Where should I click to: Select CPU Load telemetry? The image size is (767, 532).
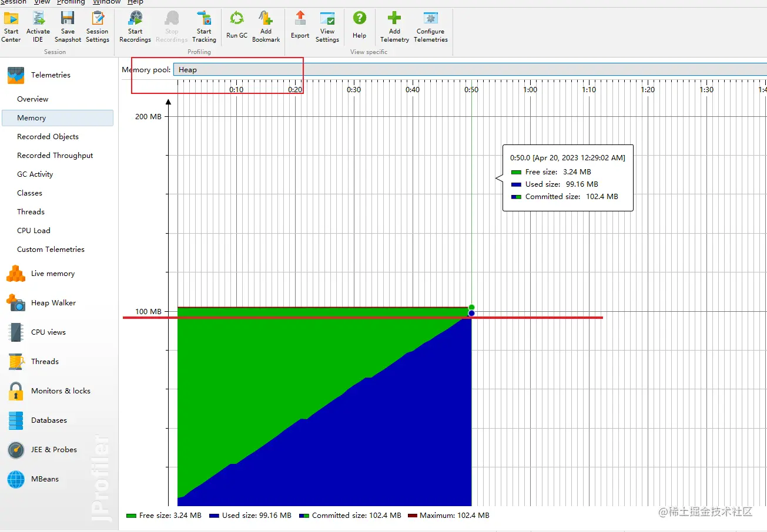pos(34,231)
